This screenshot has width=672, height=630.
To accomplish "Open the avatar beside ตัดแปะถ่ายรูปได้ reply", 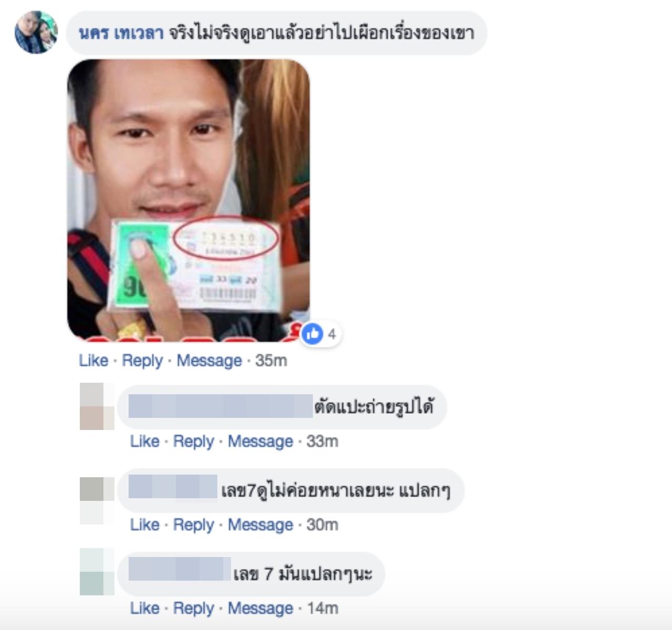I will (x=97, y=406).
